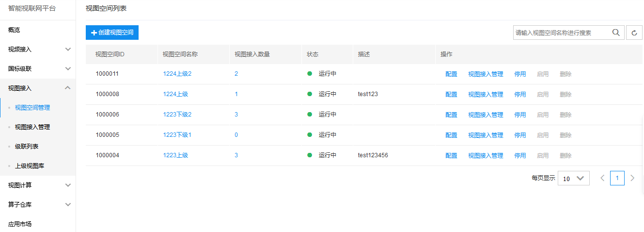
Task: Click the green status dot for 1000011
Action: click(310, 74)
